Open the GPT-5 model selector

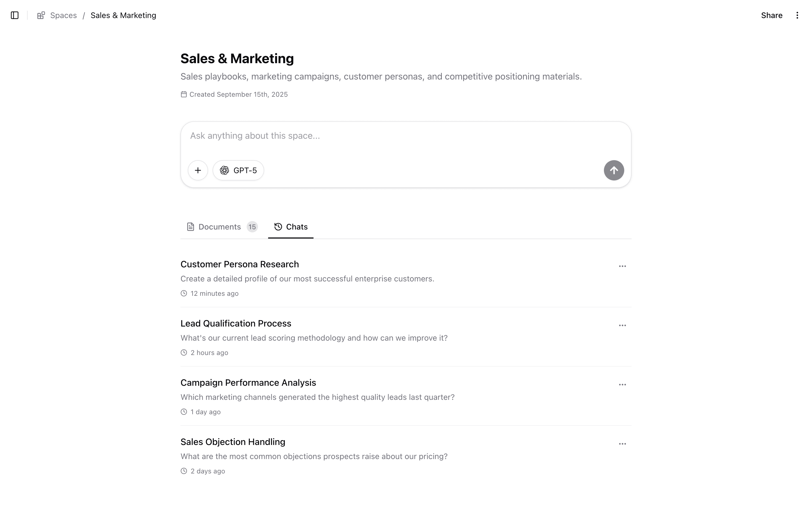[238, 170]
